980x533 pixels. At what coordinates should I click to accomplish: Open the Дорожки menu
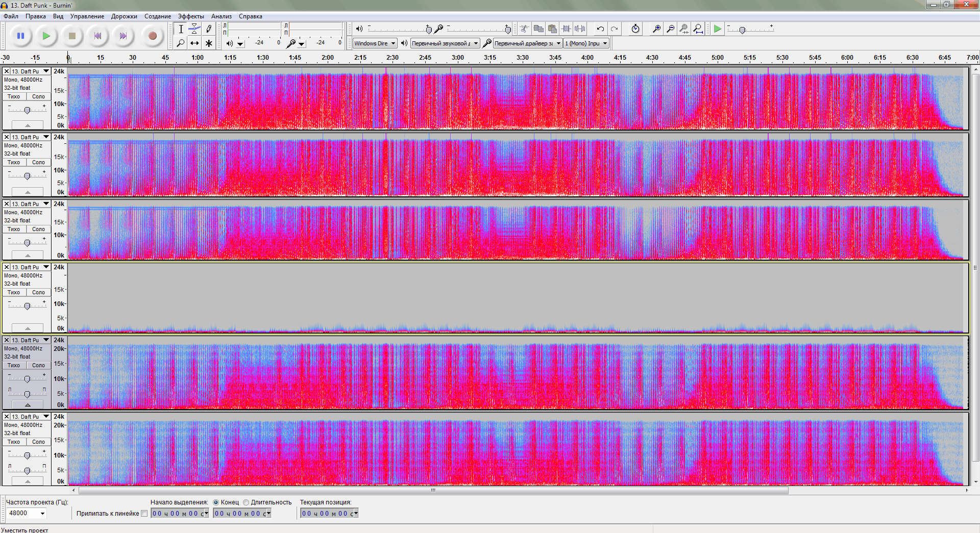click(124, 16)
